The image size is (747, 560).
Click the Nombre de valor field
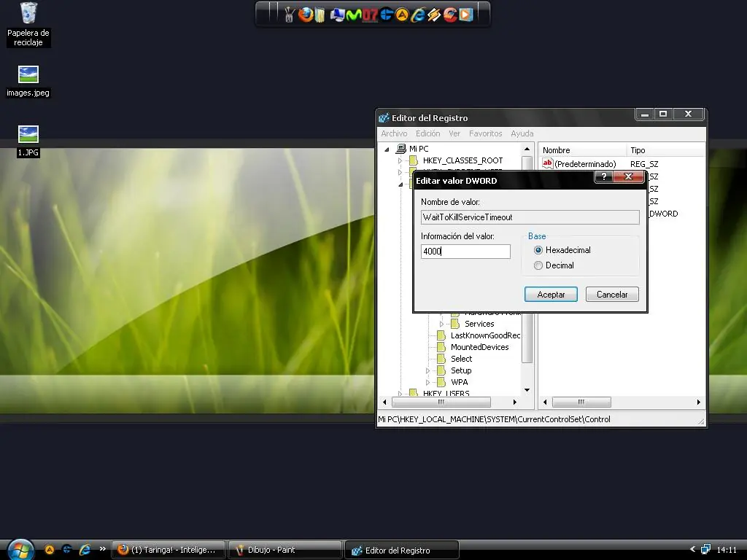point(530,217)
